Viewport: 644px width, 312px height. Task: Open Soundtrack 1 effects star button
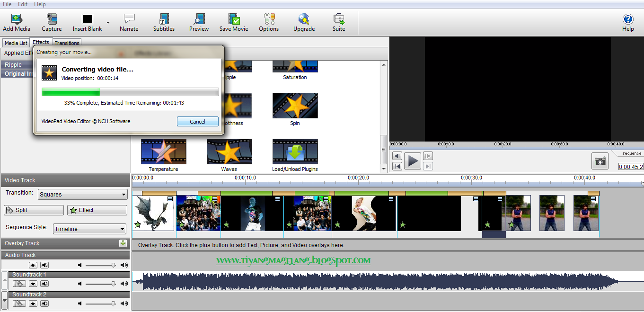[33, 284]
